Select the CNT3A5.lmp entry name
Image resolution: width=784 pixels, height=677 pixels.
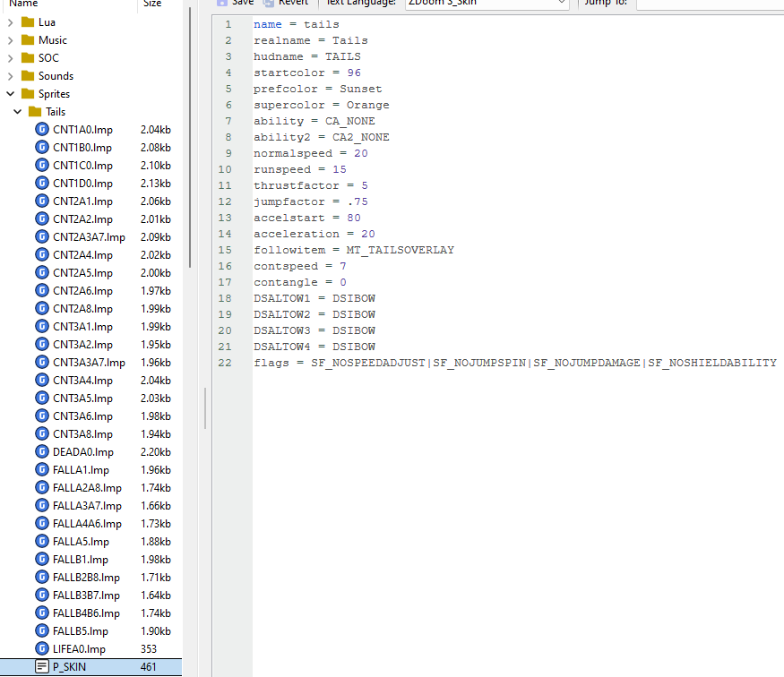[x=82, y=398]
